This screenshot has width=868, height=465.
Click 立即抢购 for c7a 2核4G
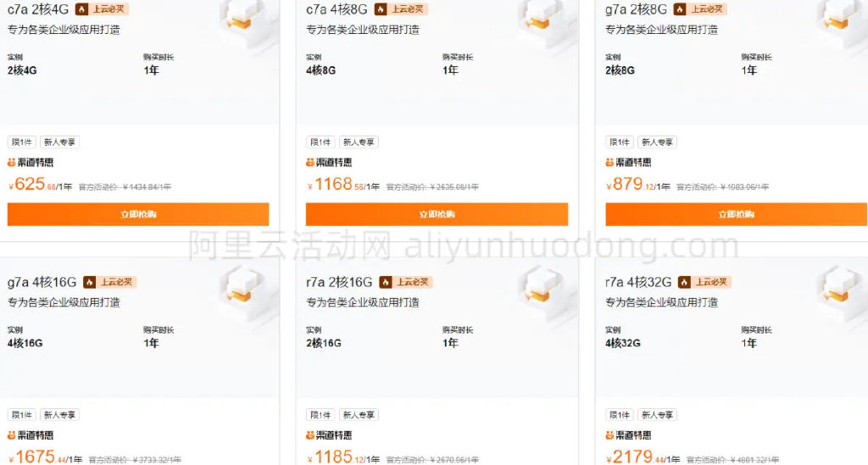coord(138,214)
